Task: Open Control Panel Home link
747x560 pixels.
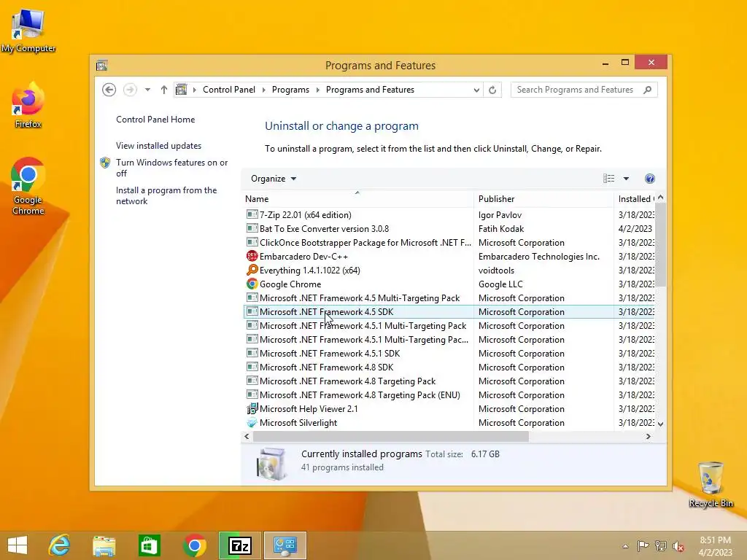Action: [155, 120]
